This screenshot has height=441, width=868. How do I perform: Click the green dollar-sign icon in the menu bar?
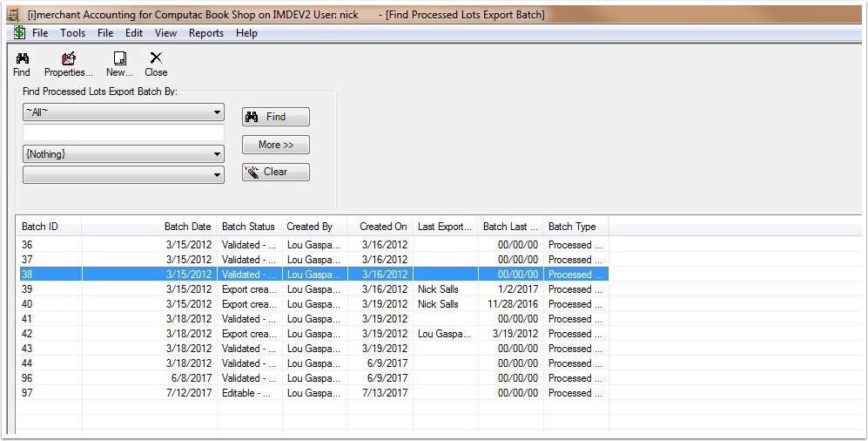point(19,33)
